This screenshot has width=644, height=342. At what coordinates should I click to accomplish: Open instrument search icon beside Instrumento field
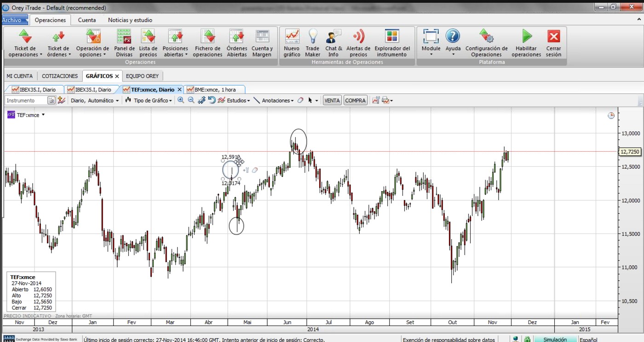point(52,100)
